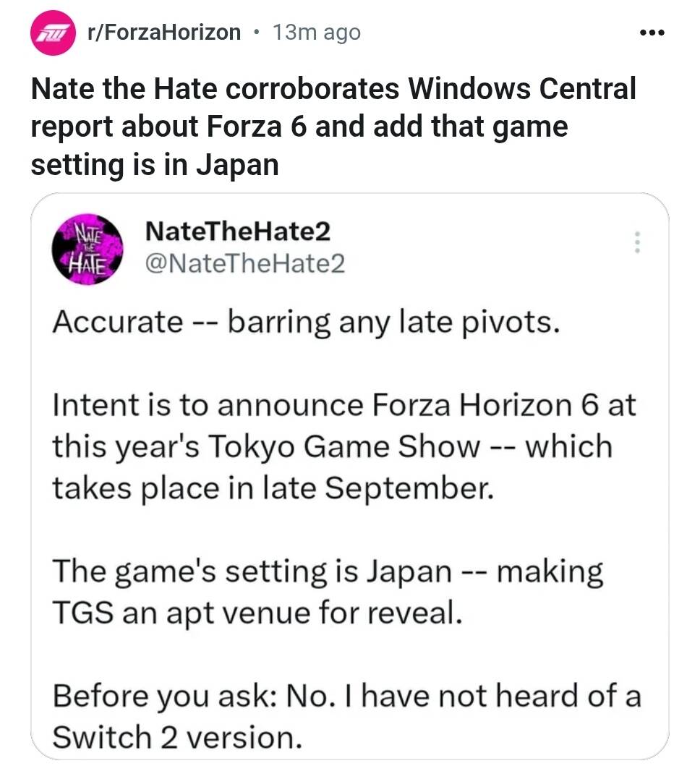Click the words "Tokyo Game Show"

click(344, 447)
